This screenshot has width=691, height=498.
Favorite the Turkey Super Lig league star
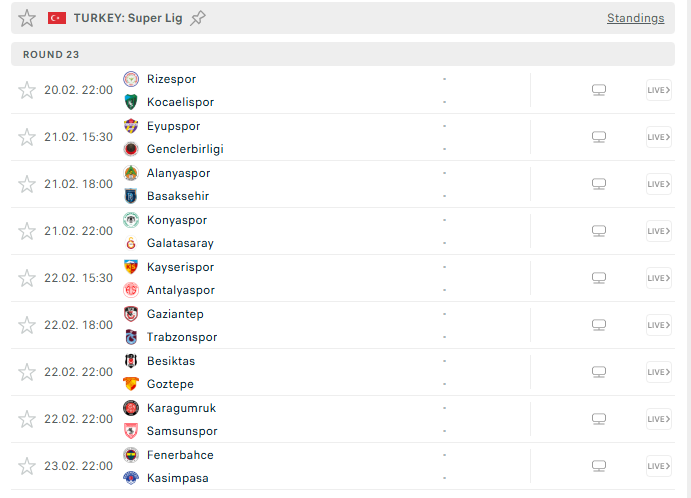(27, 18)
